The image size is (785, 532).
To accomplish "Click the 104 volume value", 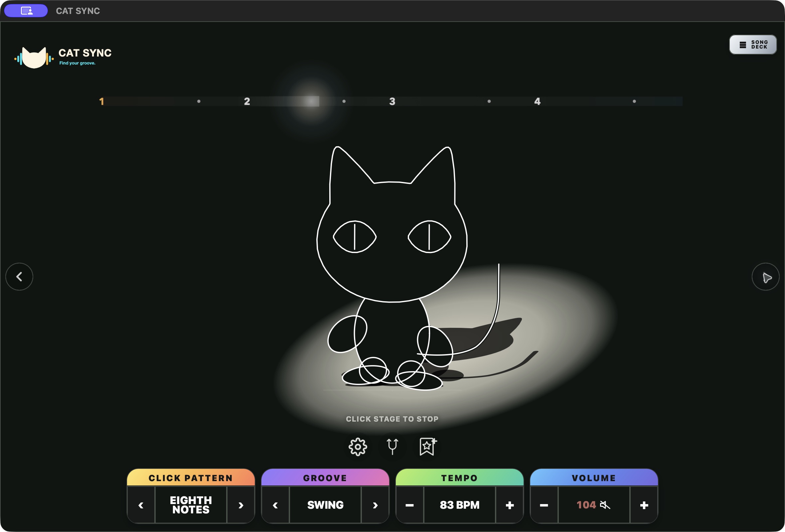I will pos(586,505).
